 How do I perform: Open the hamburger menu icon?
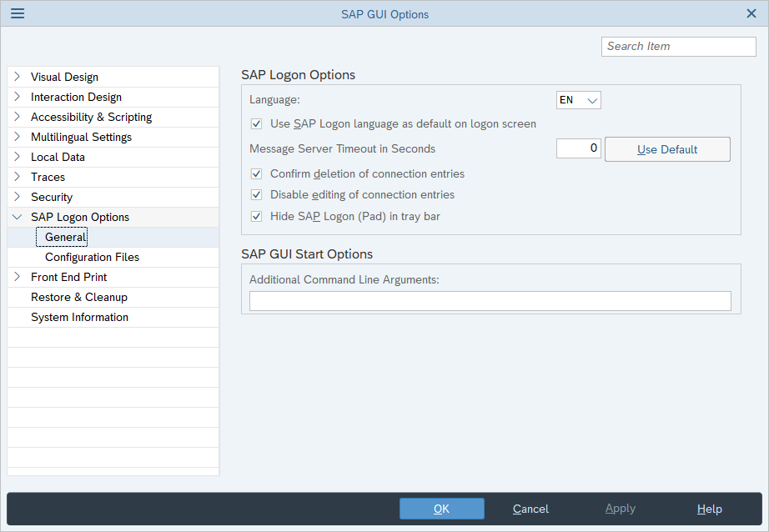pyautogui.click(x=18, y=13)
